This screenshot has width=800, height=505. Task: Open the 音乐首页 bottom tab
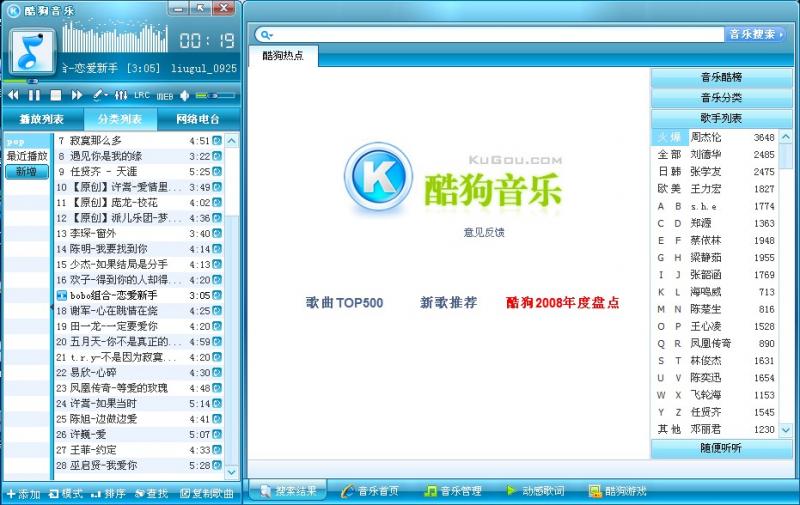[370, 491]
